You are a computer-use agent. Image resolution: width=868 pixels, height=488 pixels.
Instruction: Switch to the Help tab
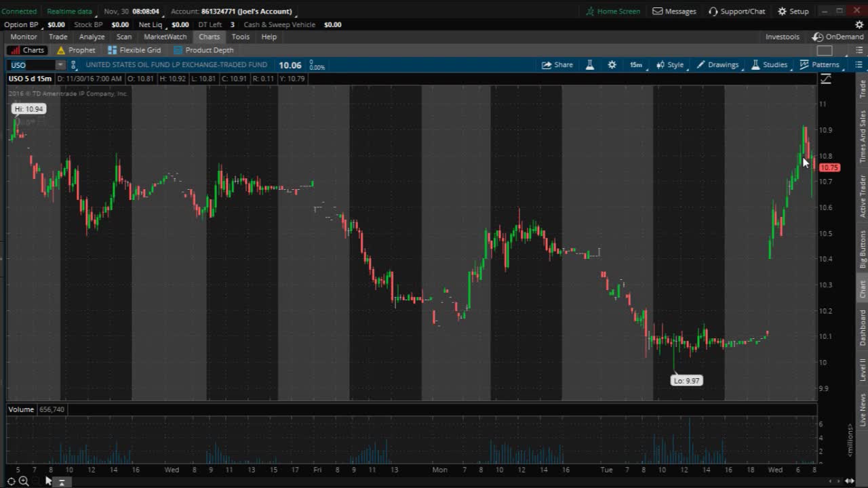[269, 37]
